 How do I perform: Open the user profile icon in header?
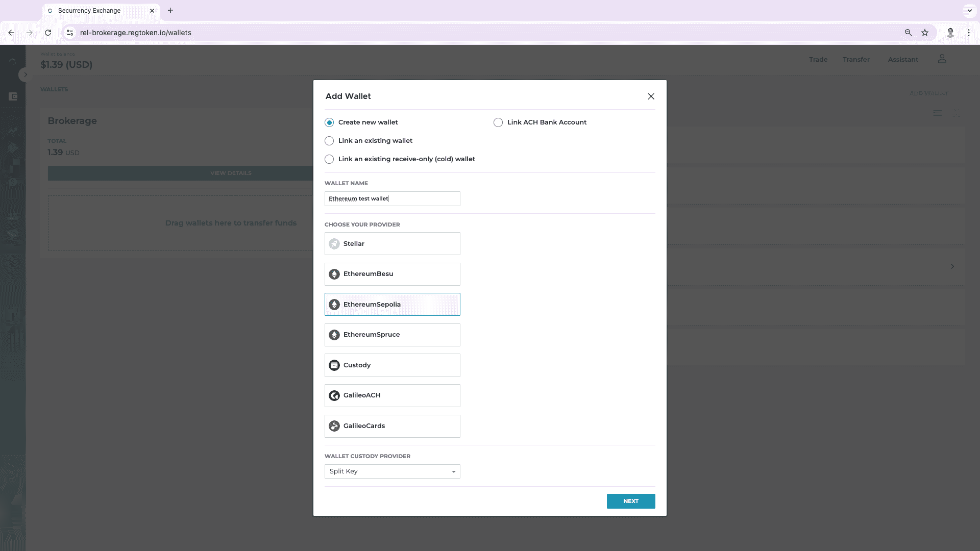click(x=942, y=59)
